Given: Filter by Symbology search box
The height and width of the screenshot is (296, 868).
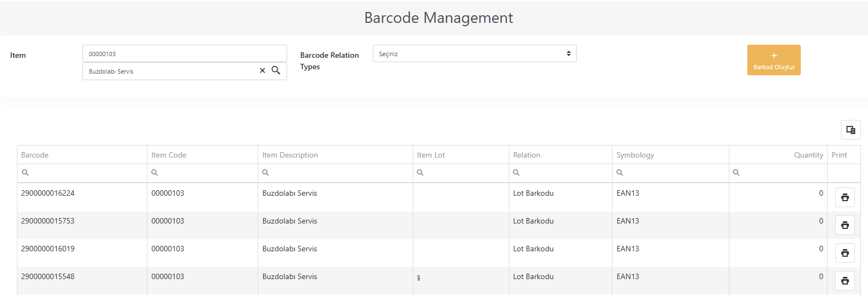Looking at the screenshot, I should pos(670,173).
